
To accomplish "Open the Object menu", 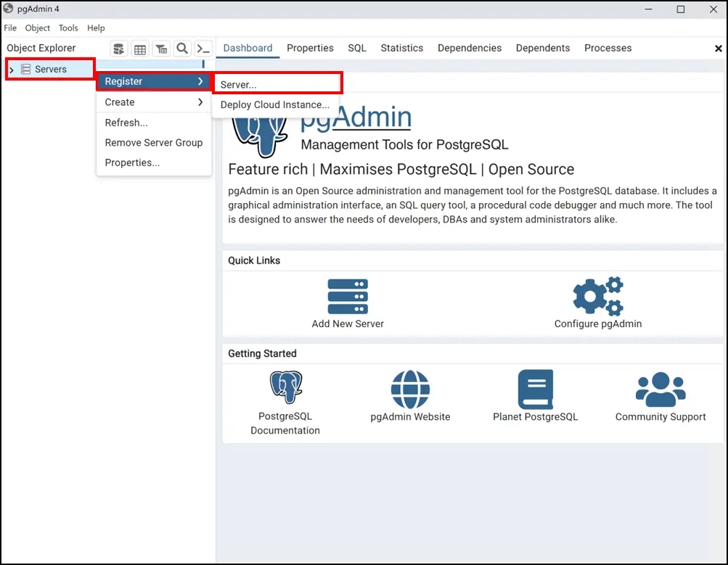I will click(x=38, y=28).
